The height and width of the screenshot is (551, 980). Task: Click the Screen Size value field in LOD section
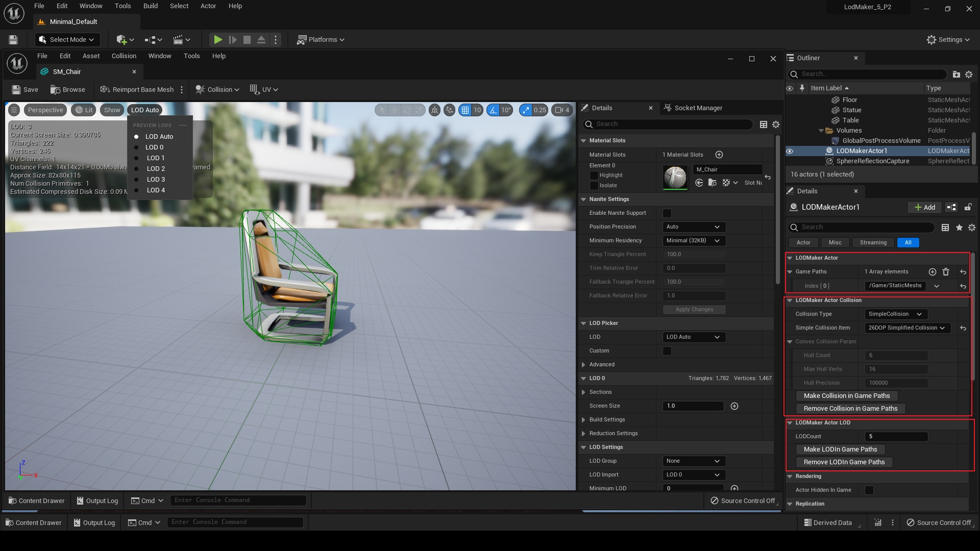693,406
